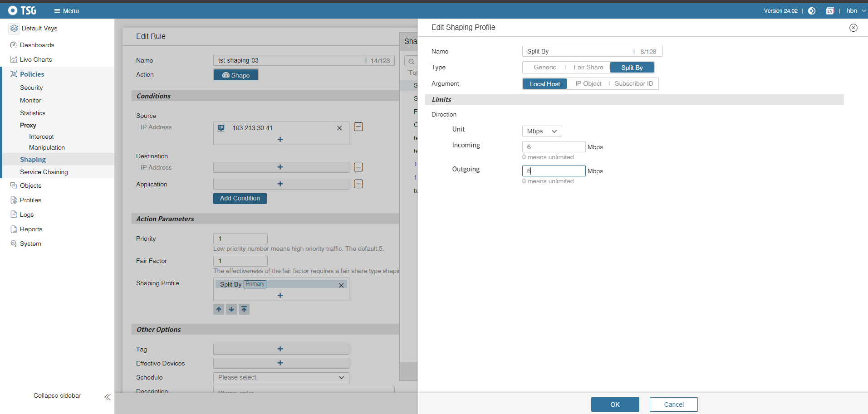Click the move-to-top arrow under Shaping Profile
Image resolution: width=868 pixels, height=414 pixels.
pyautogui.click(x=244, y=309)
